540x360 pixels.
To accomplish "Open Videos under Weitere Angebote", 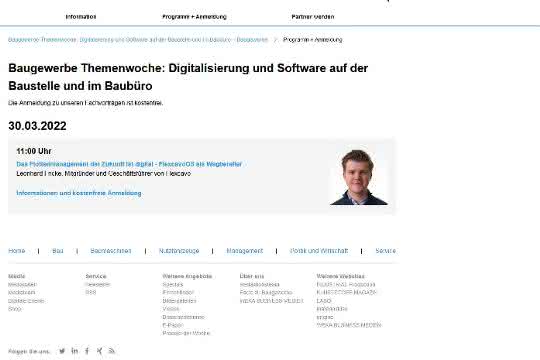I will 170,309.
